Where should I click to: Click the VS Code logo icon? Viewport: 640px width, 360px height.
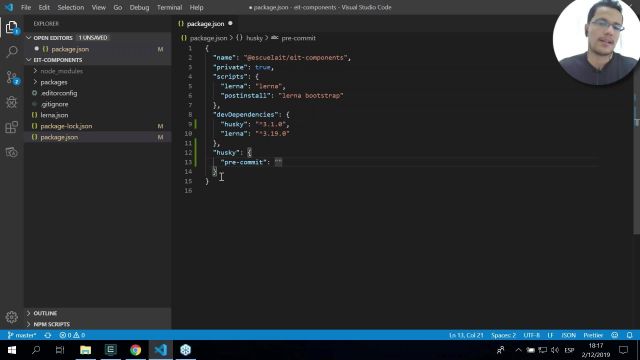click(9, 7)
